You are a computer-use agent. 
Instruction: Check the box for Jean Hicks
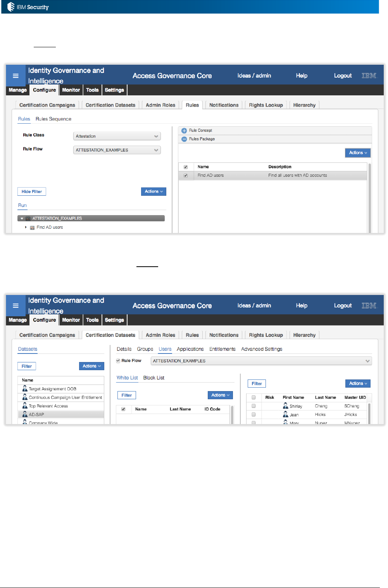pos(253,414)
